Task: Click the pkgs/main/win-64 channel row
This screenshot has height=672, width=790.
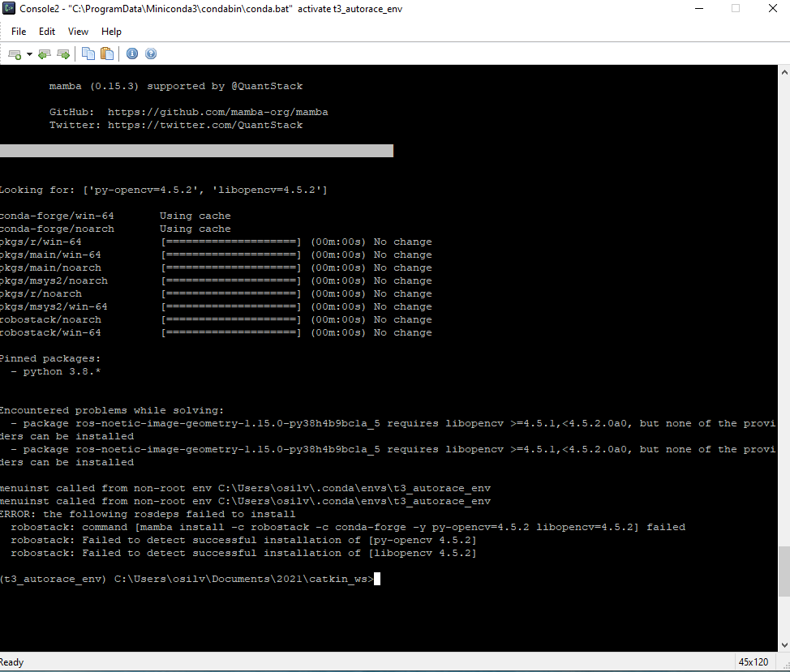Action: (x=216, y=255)
